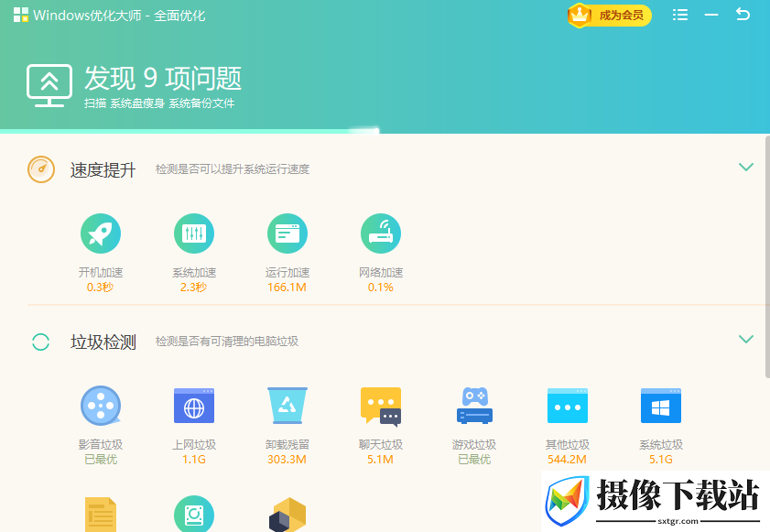
Task: Click the 速度提升 speedometer icon
Action: (x=41, y=169)
